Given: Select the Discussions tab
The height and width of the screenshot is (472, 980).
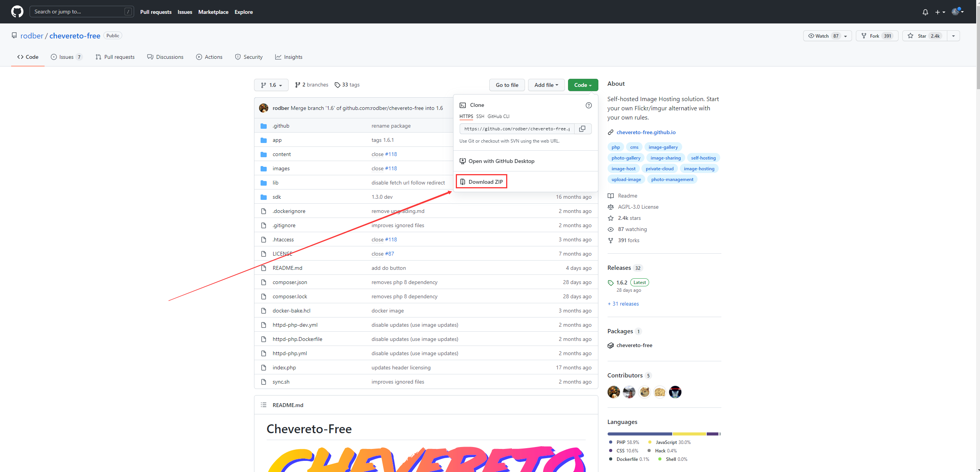Looking at the screenshot, I should click(165, 57).
